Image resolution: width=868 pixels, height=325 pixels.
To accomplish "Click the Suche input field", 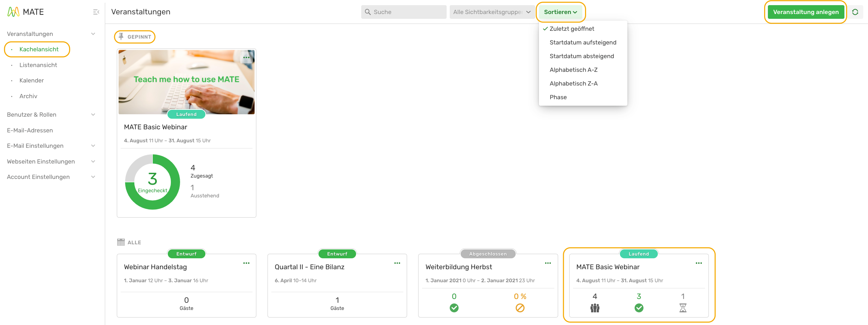I will (x=404, y=12).
